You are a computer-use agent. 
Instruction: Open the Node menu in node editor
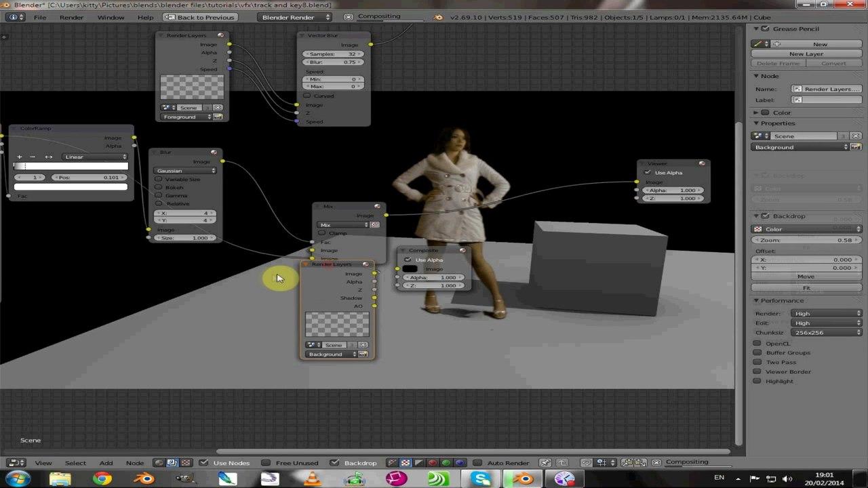point(135,463)
